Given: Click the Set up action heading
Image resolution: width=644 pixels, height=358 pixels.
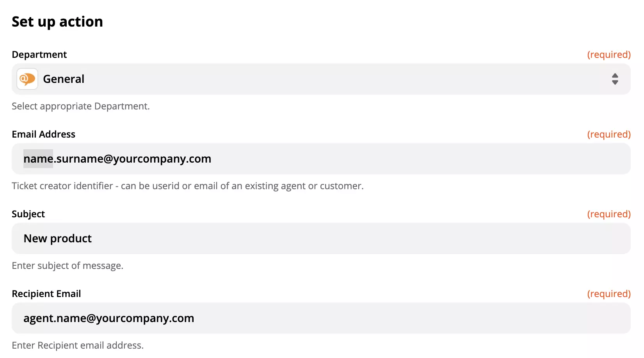Looking at the screenshot, I should (57, 21).
